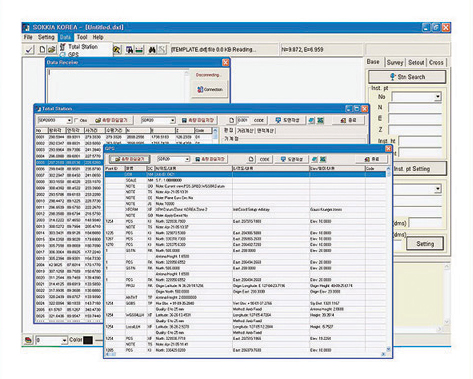Image resolution: width=473 pixels, height=379 pixels.
Task: Click the drawing creation button in Total Station window
Action: click(287, 120)
